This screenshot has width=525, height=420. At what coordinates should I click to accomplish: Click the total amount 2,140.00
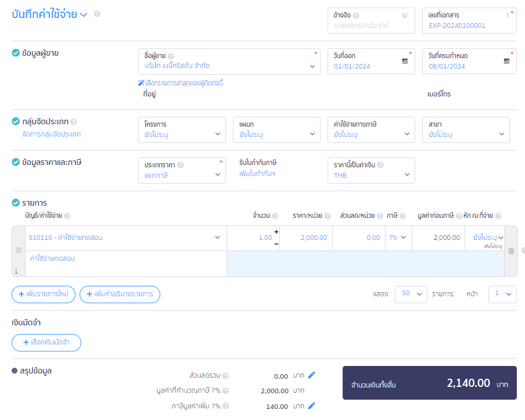[469, 383]
